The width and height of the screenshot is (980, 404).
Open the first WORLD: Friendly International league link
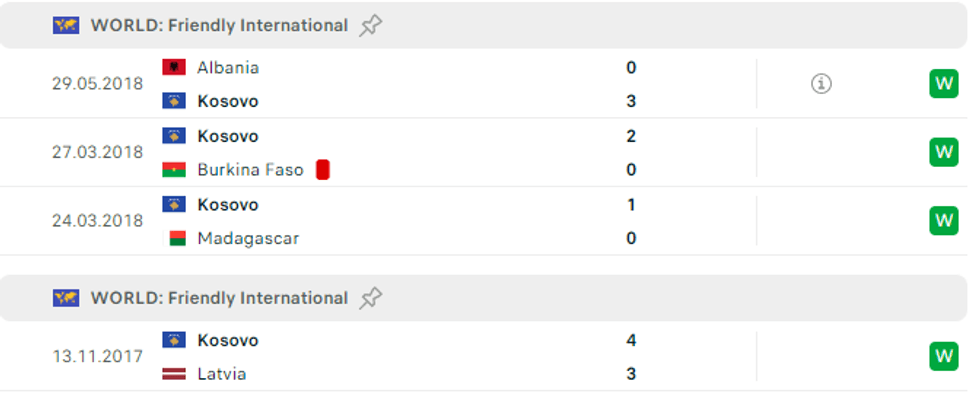point(219,26)
